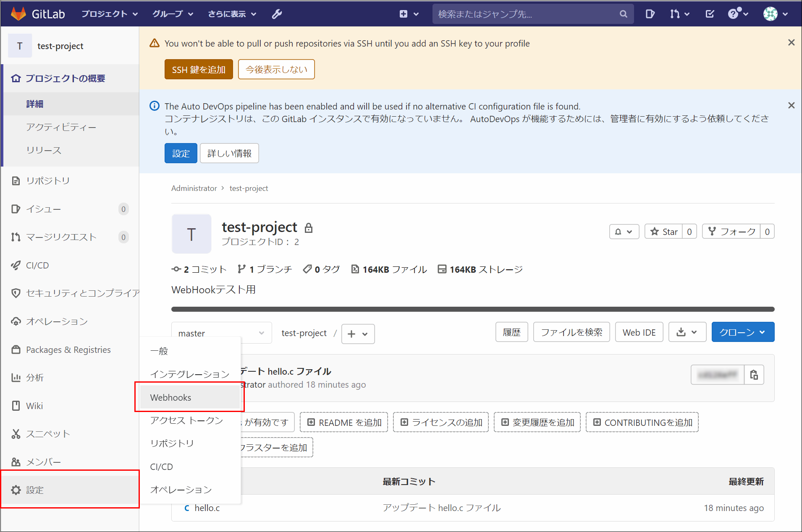Open the admin area wrench icon

tap(277, 14)
